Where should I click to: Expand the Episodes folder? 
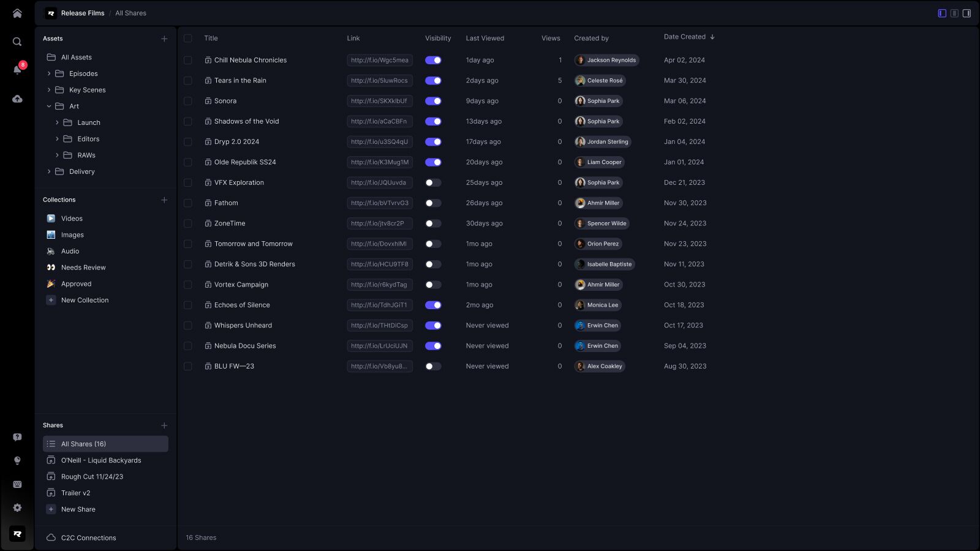point(49,73)
